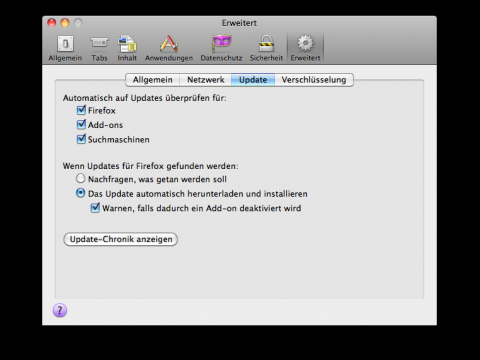The height and width of the screenshot is (360, 480).
Task: Toggle 'Warnen, falls dadurch ein Add-on deaktiviert' checkbox
Action: 95,208
